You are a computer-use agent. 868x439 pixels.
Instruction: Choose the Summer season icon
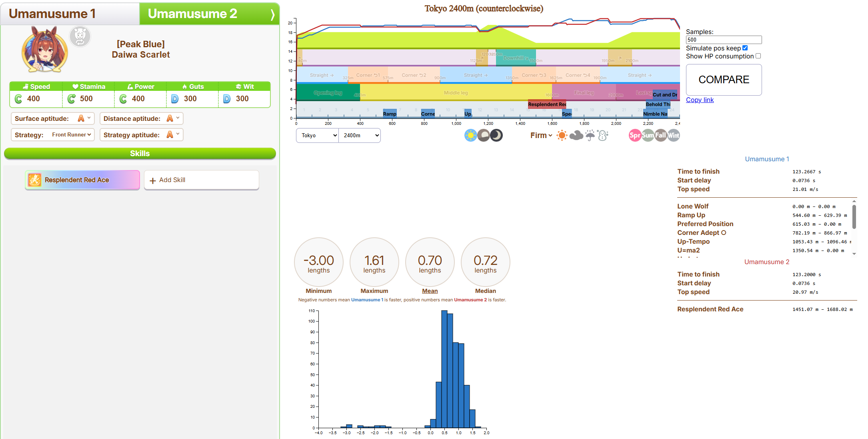(648, 135)
